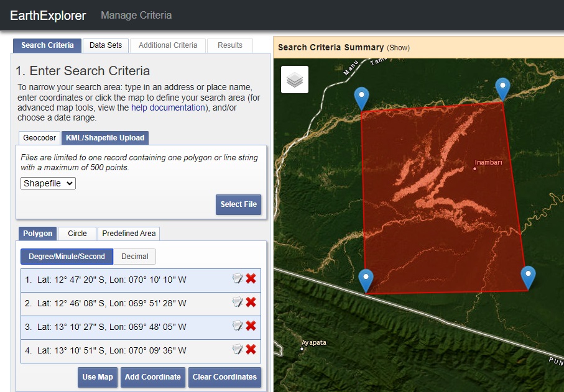
Task: Open the map layers selector icon
Action: coord(295,80)
